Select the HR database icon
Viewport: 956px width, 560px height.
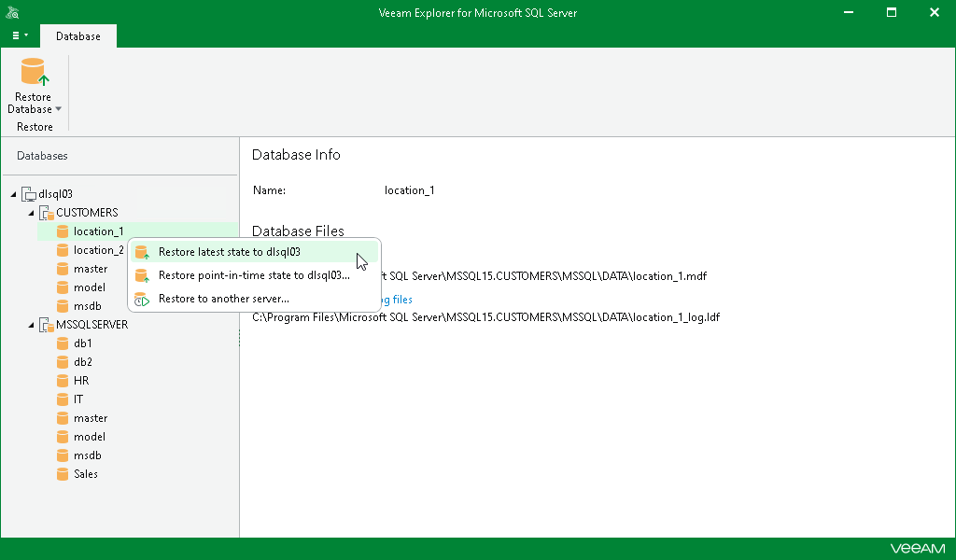62,380
